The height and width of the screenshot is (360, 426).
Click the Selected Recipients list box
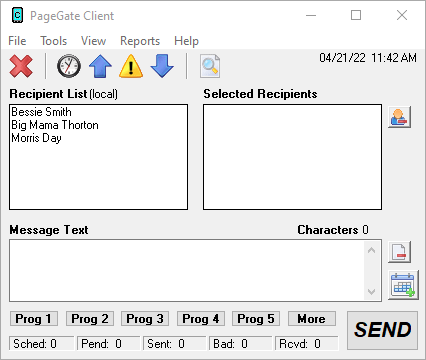pos(292,157)
